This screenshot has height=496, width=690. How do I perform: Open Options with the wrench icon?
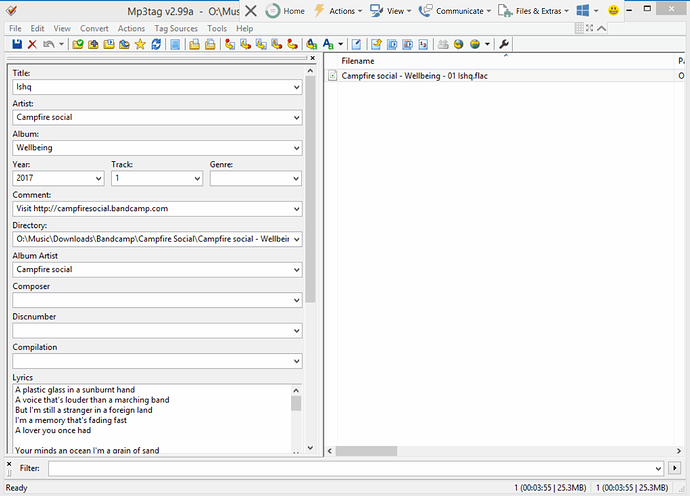(x=504, y=44)
